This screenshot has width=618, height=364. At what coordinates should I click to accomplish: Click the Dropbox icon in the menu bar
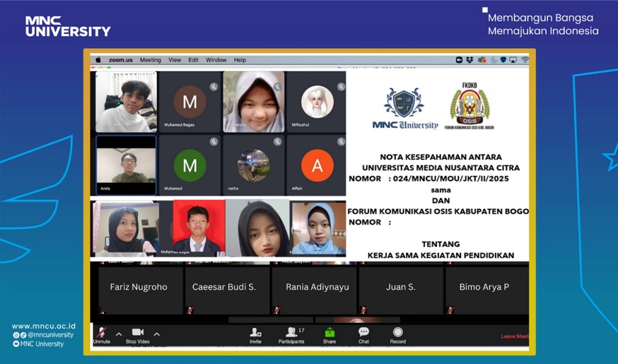click(x=470, y=60)
